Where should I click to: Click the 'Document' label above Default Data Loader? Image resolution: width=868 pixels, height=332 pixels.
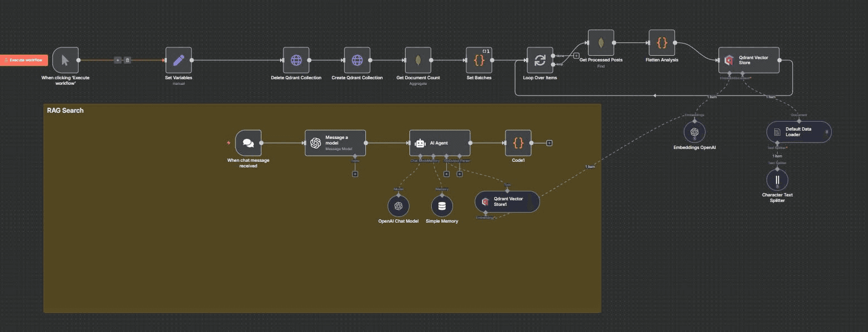[799, 115]
